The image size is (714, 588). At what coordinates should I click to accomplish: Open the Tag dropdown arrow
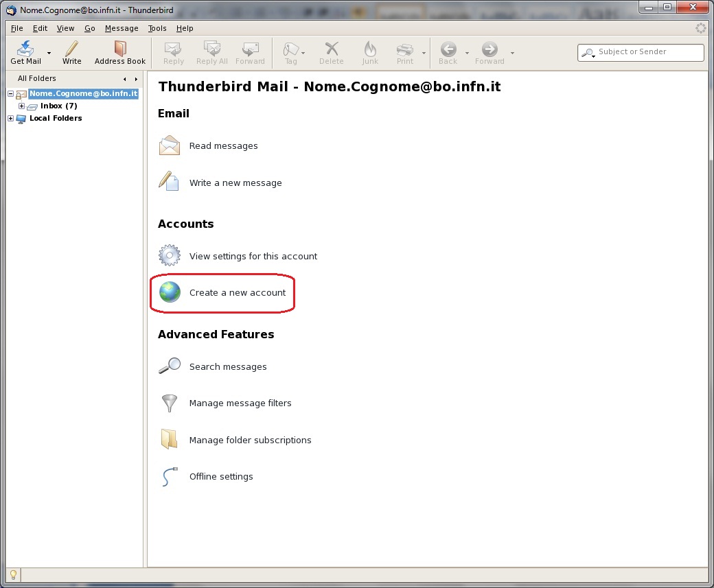pyautogui.click(x=303, y=54)
